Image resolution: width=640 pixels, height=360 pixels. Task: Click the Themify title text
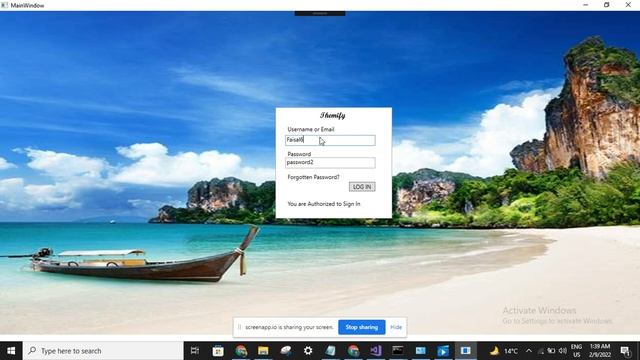333,116
